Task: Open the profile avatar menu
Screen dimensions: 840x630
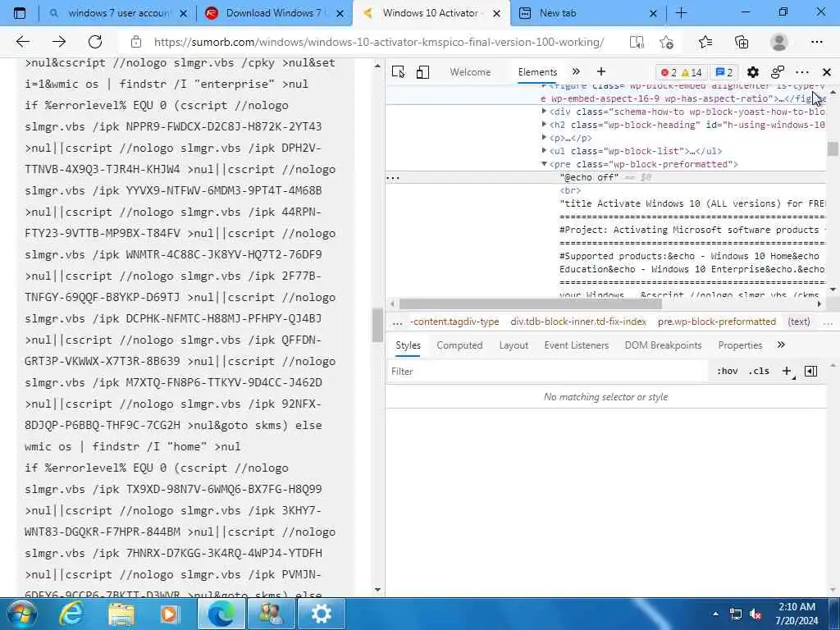Action: coord(779,42)
